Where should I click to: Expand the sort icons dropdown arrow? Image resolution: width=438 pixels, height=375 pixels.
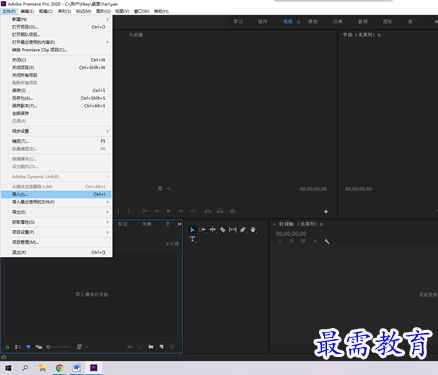(87, 347)
